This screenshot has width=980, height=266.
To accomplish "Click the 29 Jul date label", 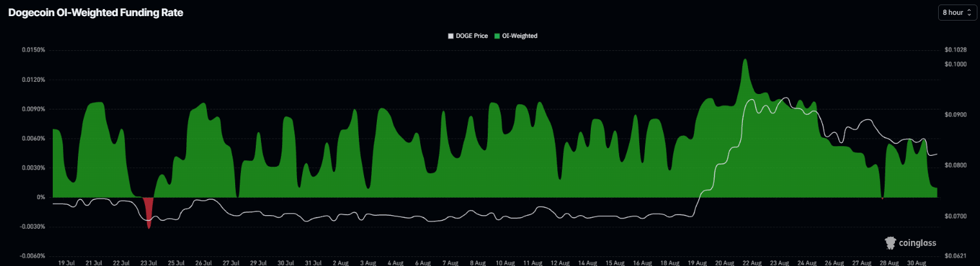I will click(x=258, y=263).
